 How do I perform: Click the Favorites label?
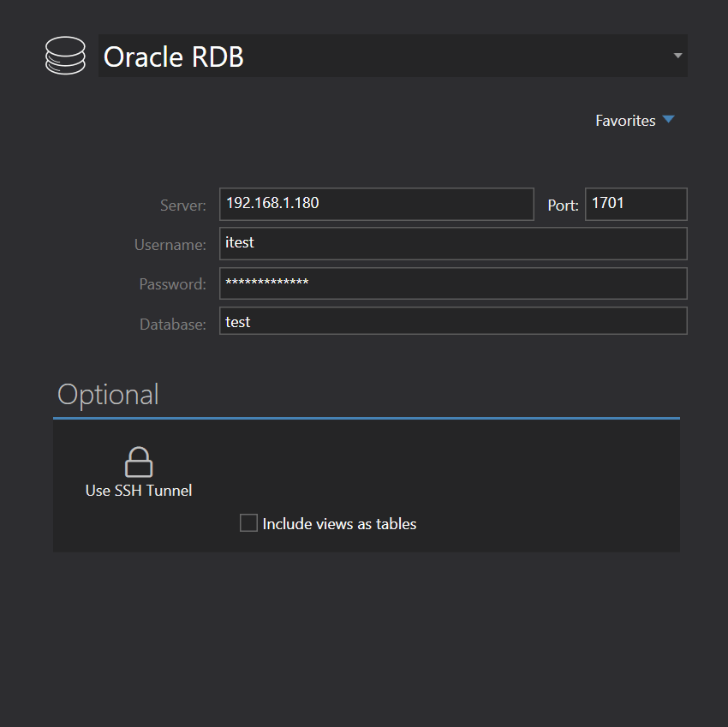pos(625,120)
